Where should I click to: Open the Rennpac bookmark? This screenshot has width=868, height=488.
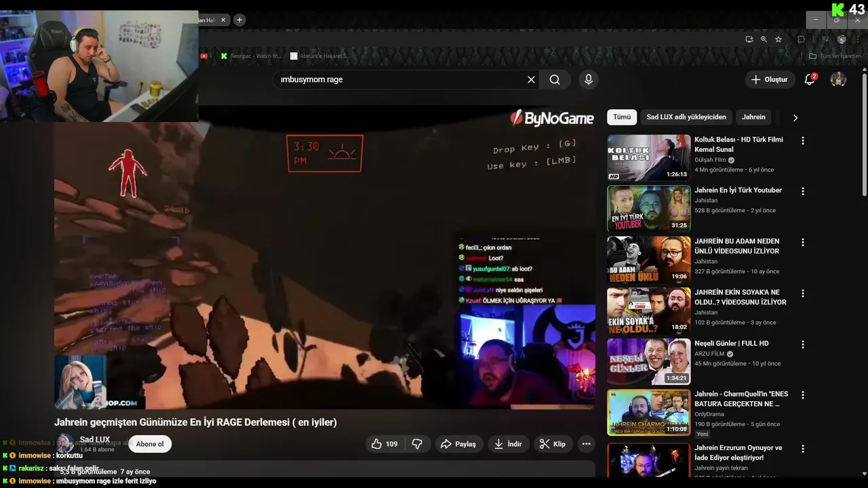click(x=251, y=56)
